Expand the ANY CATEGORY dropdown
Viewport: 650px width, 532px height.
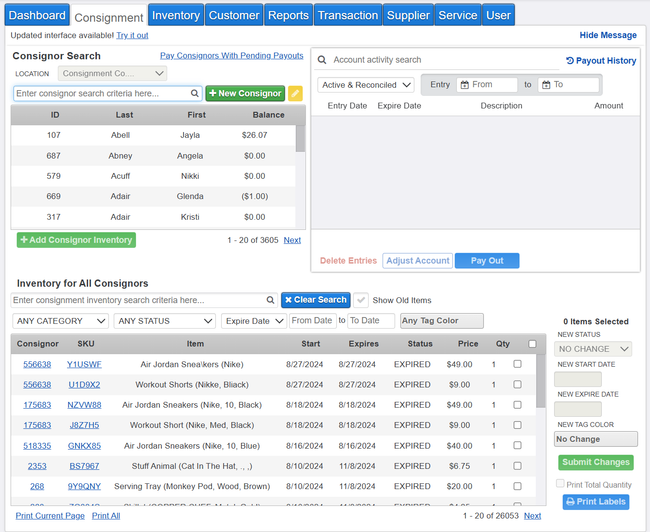click(x=60, y=321)
